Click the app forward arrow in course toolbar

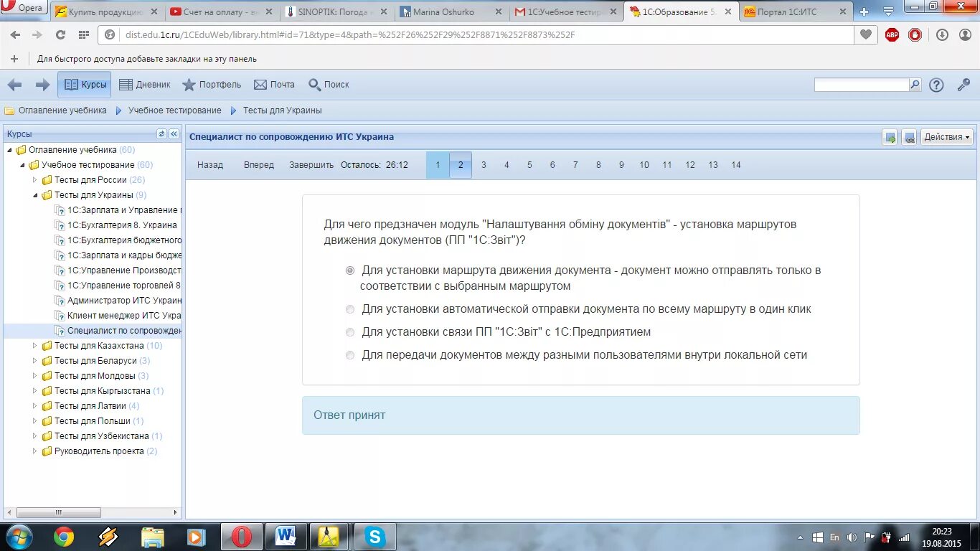pyautogui.click(x=42, y=85)
